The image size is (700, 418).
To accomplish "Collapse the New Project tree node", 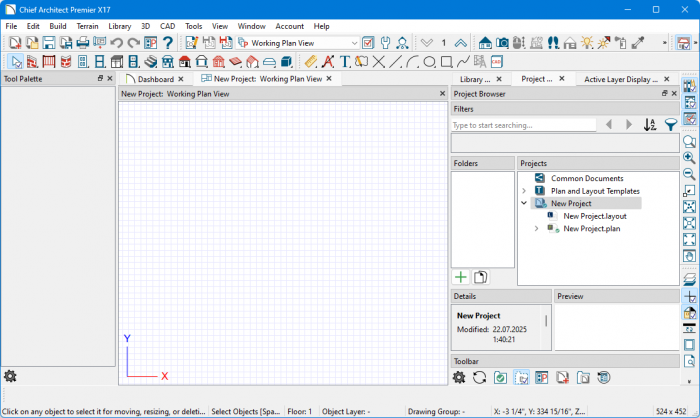I will click(x=524, y=203).
